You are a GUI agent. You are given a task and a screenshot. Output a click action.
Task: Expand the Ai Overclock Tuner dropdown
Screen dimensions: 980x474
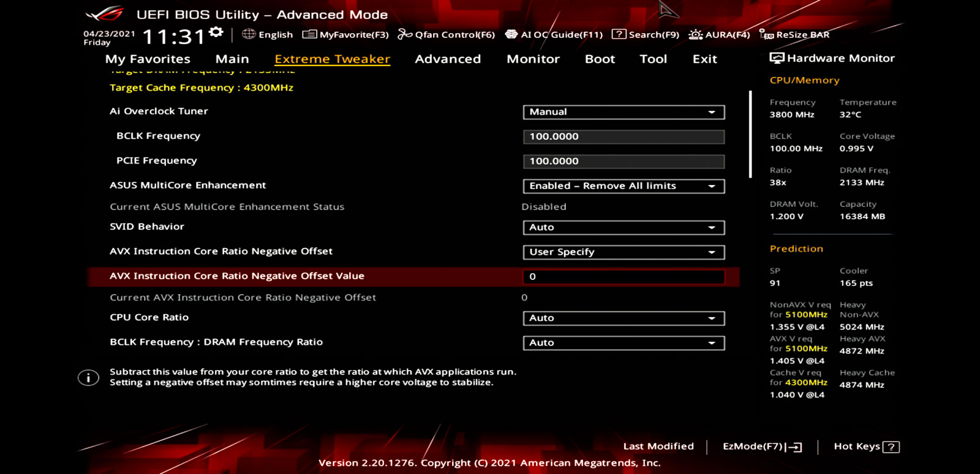(624, 112)
